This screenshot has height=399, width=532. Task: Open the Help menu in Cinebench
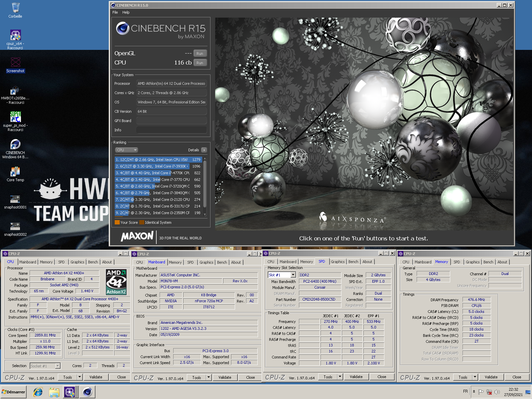pyautogui.click(x=126, y=12)
